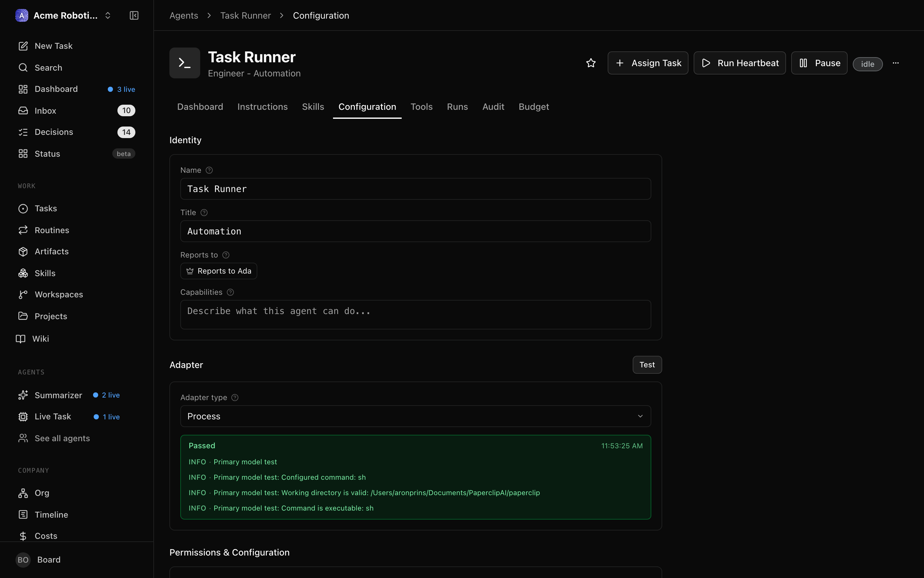Click the Command is executable log line
Screen dimensions: 924x578
281,508
